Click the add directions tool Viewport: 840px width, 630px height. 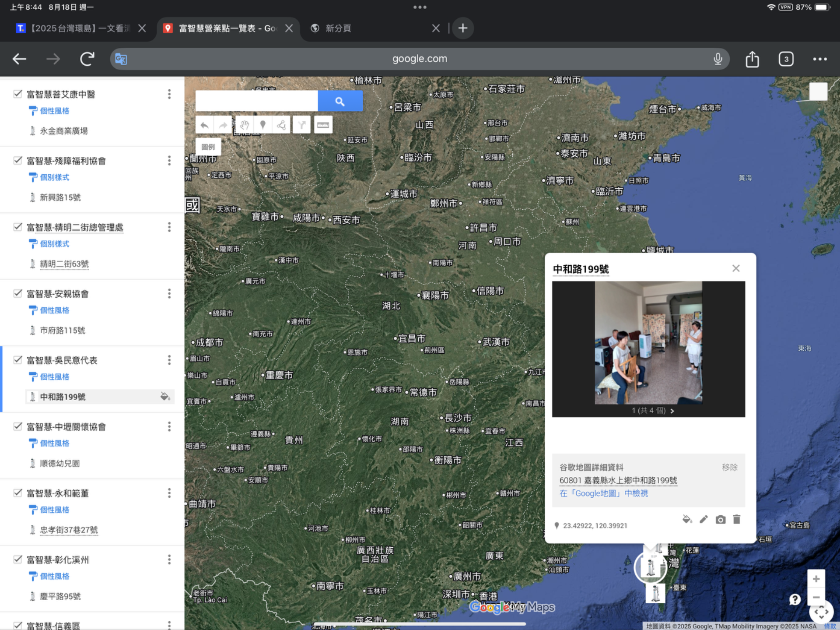point(302,125)
